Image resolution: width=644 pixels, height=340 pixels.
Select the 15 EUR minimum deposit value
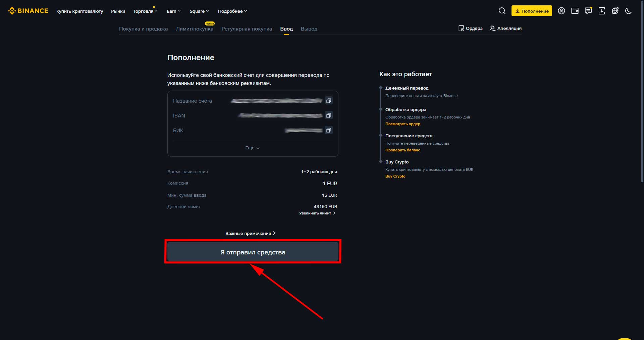click(x=329, y=195)
